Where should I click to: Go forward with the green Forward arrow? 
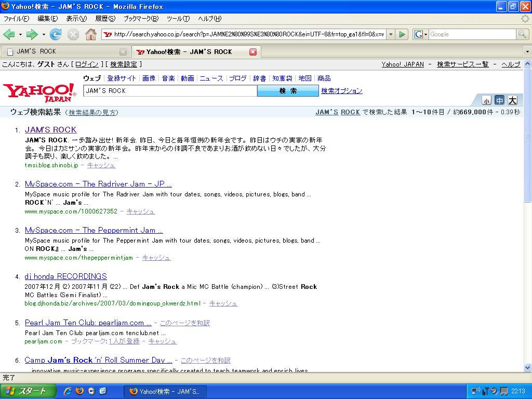[x=32, y=34]
